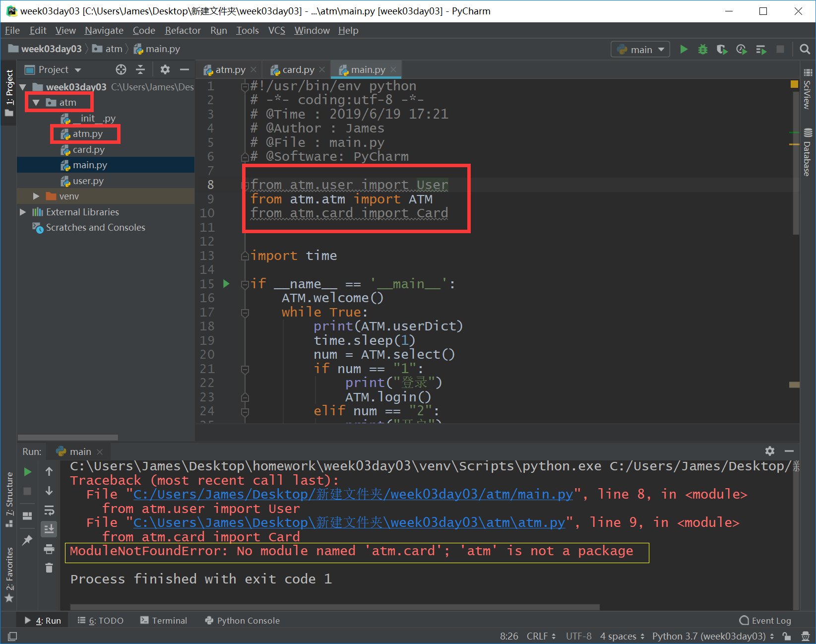Select Scratches and Consoles node
Viewport: 816px width, 644px height.
pos(95,227)
